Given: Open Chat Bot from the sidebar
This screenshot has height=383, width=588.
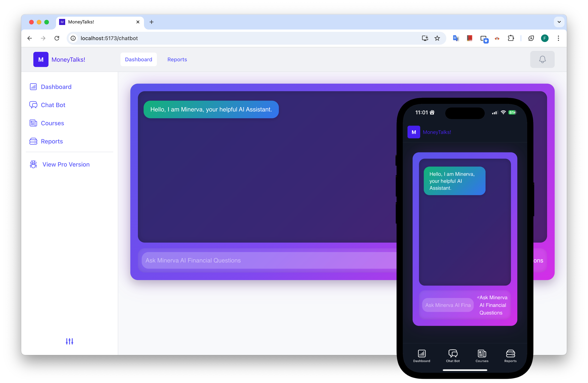Looking at the screenshot, I should 53,105.
